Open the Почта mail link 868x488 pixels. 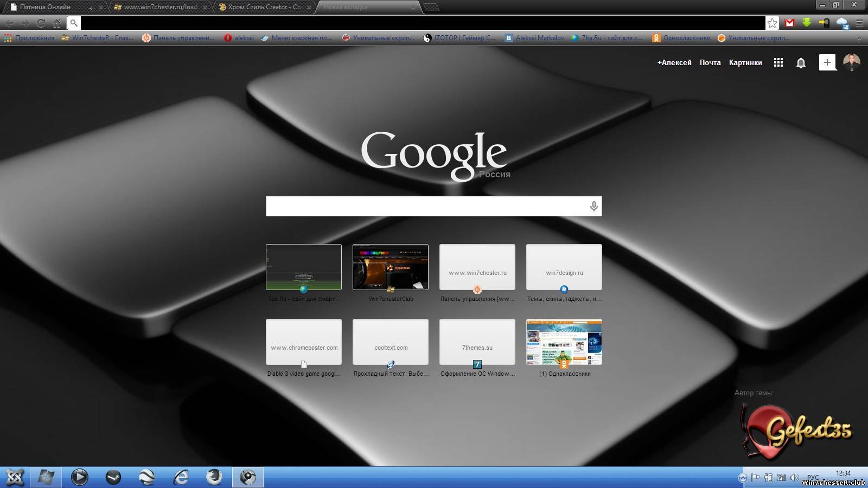point(710,62)
